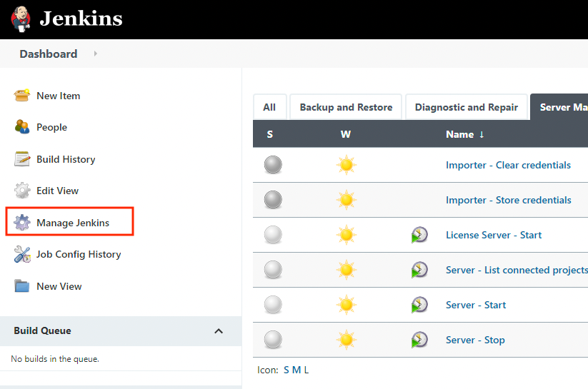
Task: Schedule a build for Server - Start
Action: point(419,304)
